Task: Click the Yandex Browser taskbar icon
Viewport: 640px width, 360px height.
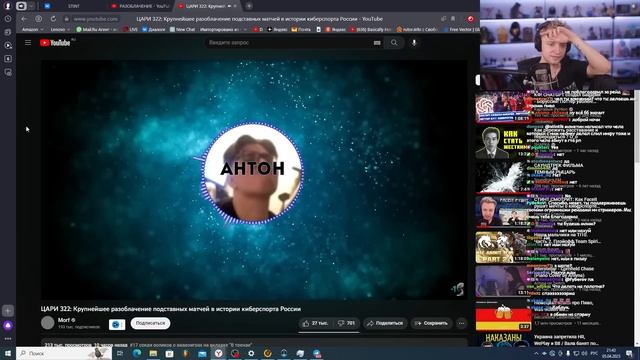Action: click(219, 353)
